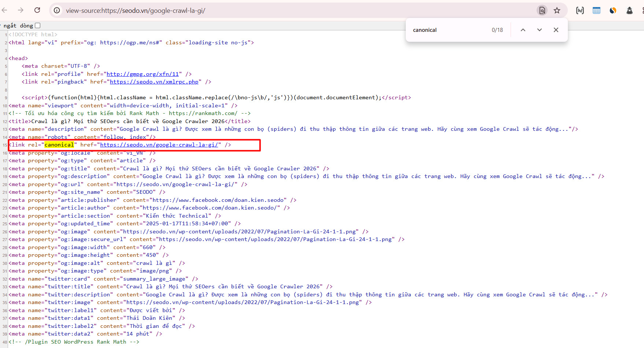Jump to previous canonical match

pos(523,30)
